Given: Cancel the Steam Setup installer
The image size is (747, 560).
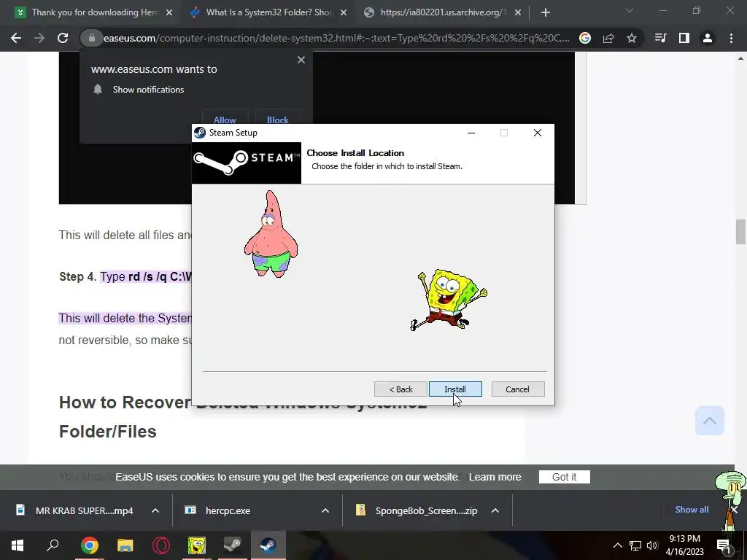Looking at the screenshot, I should point(517,389).
